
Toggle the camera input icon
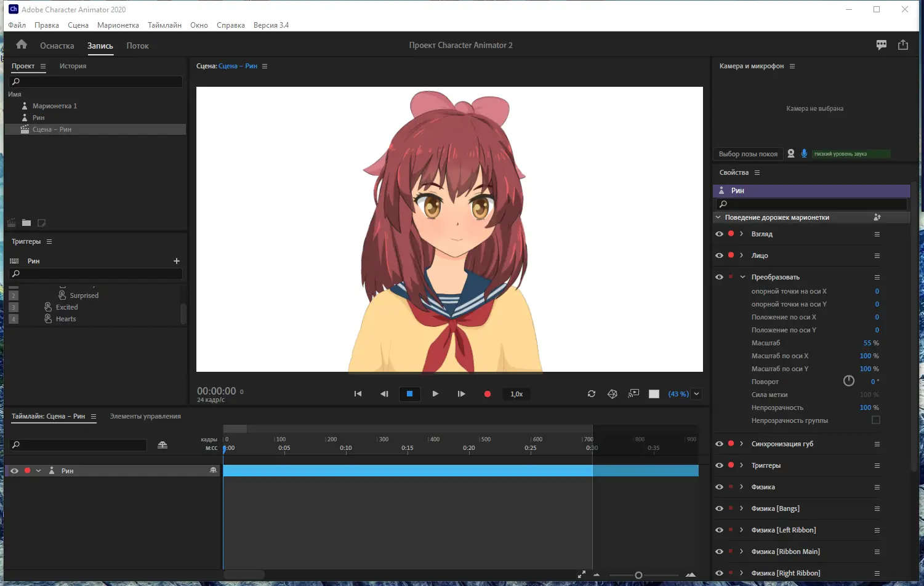tap(791, 154)
